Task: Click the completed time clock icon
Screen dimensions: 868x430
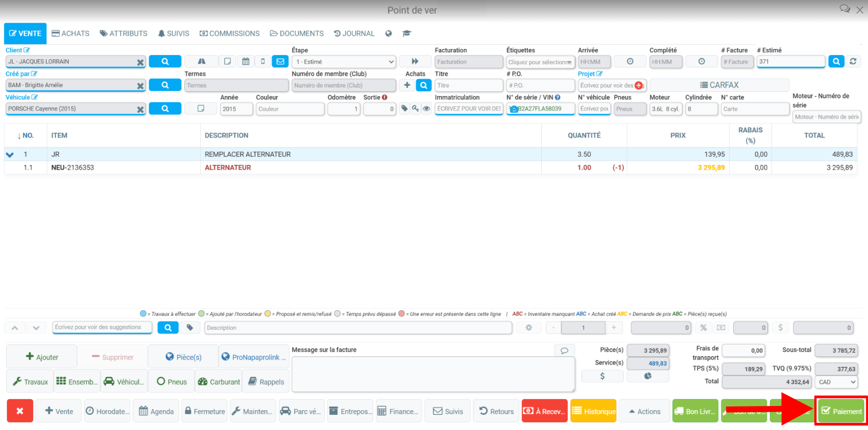Action: pos(701,61)
